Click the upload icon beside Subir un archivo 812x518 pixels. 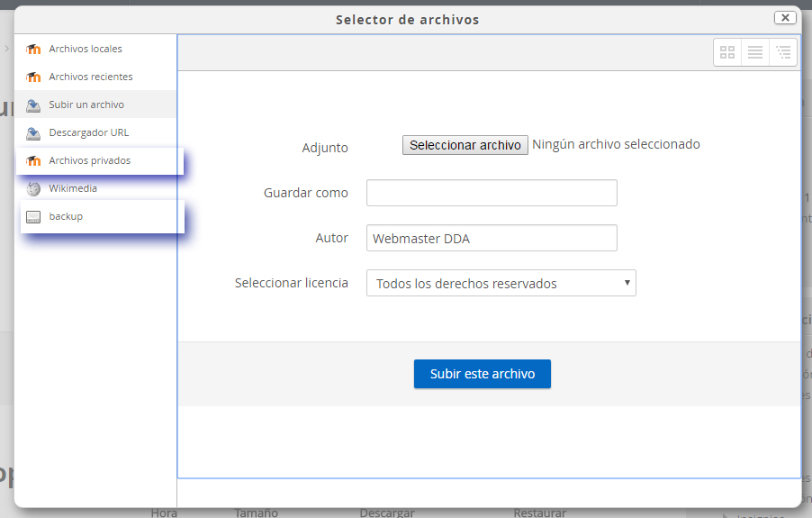pos(33,105)
